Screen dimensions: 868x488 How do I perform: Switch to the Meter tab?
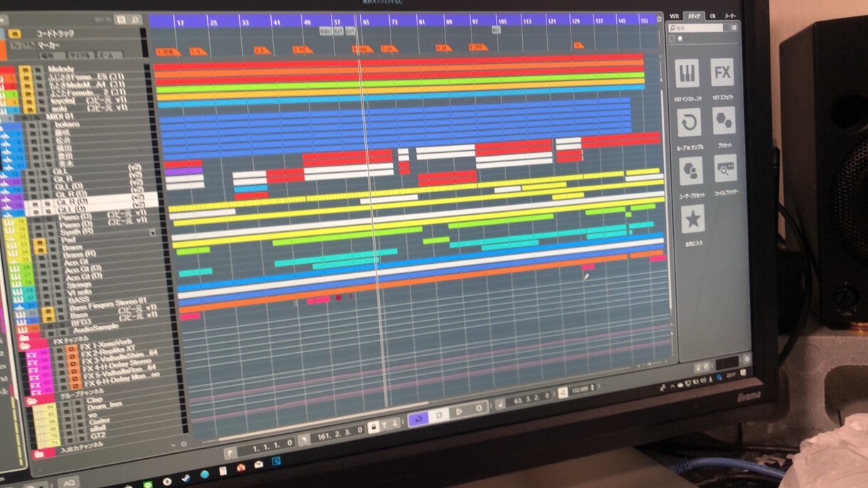click(731, 16)
